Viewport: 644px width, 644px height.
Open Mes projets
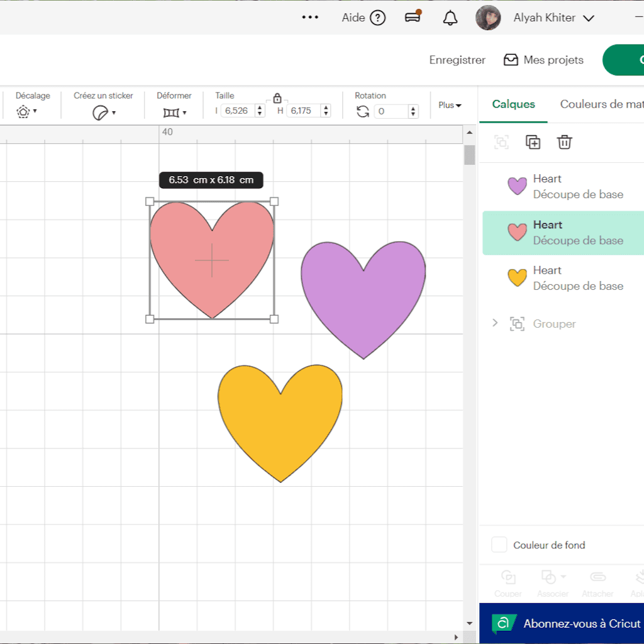(543, 60)
